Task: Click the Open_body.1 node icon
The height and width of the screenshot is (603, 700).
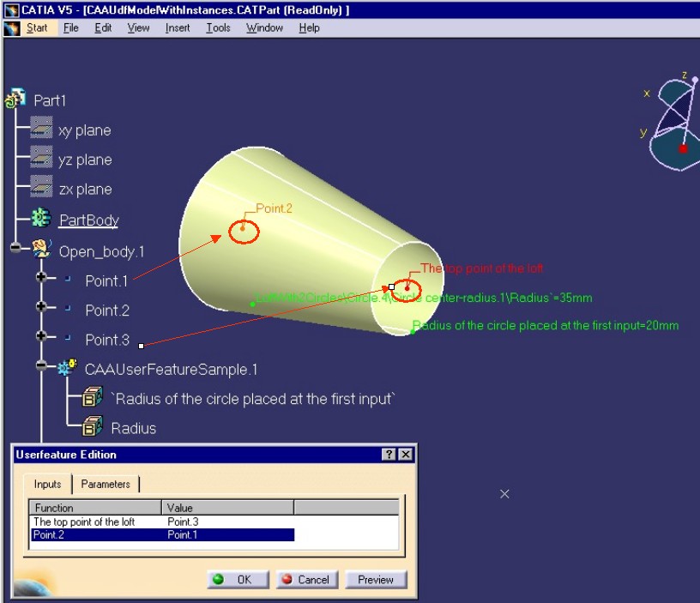Action: coord(41,249)
